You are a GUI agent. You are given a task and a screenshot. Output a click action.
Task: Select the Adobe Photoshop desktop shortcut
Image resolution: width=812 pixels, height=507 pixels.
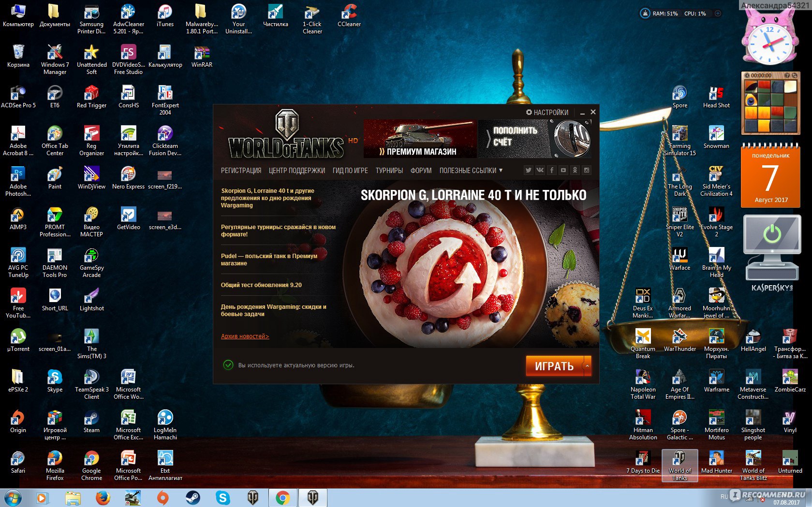[18, 181]
